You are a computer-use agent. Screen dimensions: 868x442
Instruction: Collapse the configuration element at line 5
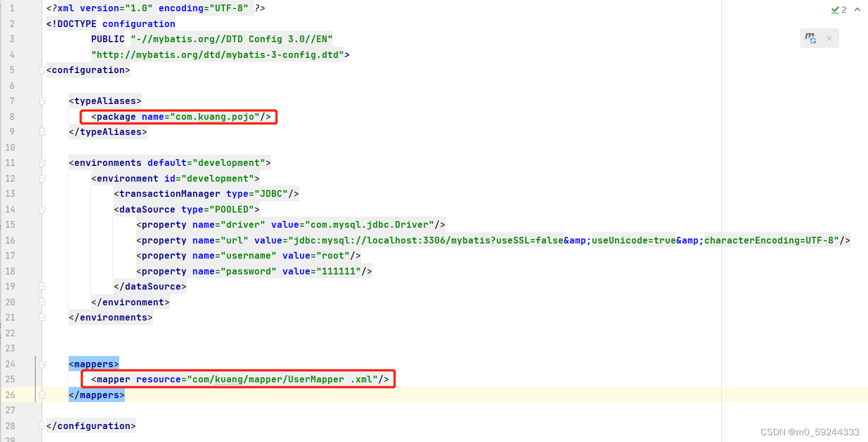pyautogui.click(x=42, y=70)
